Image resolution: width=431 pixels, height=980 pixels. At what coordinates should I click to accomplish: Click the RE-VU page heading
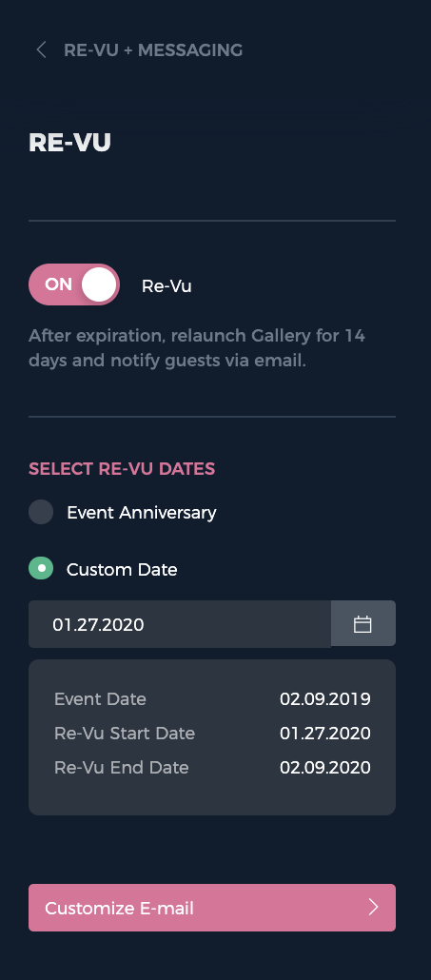(x=70, y=143)
